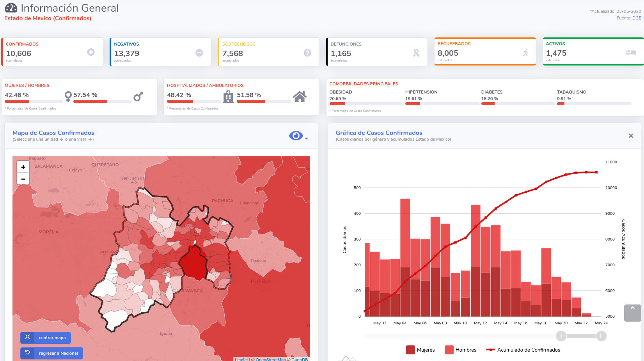Viewport: 644px width, 361px height.
Task: Toggle the Mujeres legend series
Action: pyautogui.click(x=420, y=350)
